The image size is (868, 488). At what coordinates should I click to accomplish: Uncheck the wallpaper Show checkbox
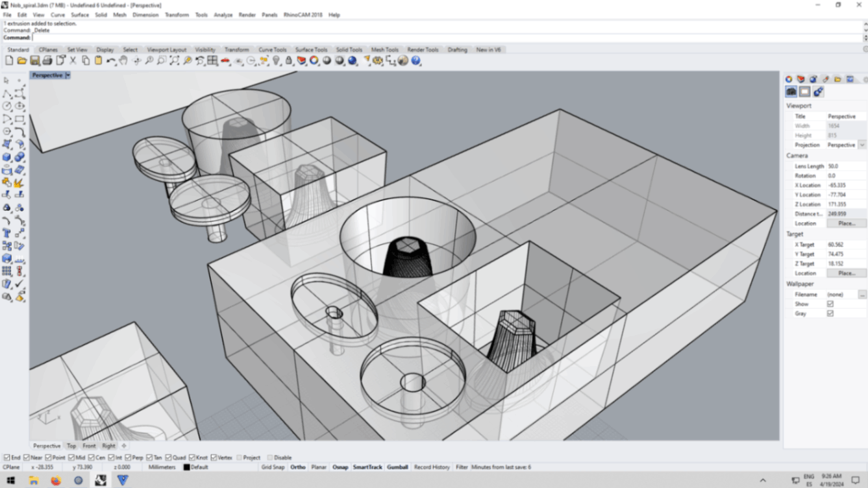point(830,304)
